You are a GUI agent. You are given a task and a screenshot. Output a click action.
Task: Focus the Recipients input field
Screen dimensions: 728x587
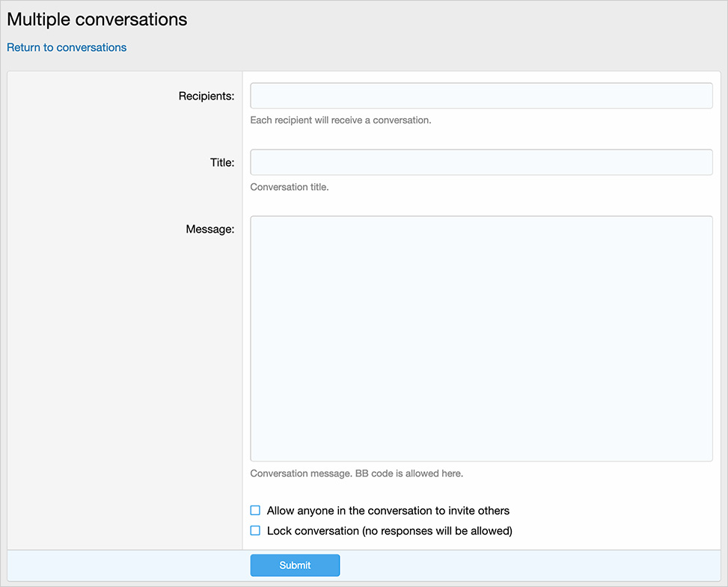[480, 96]
